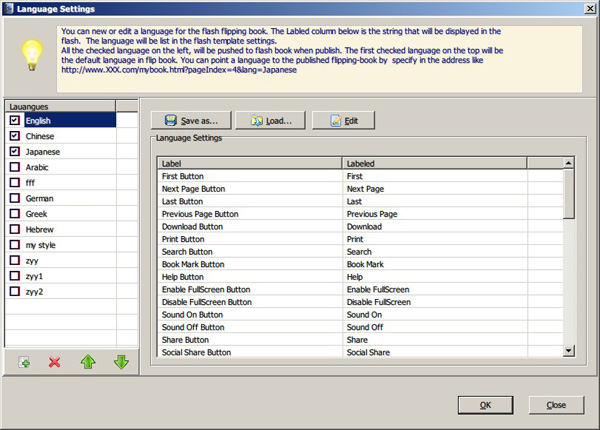Select Japanese in the language list
Image resolution: width=600 pixels, height=430 pixels.
coord(43,152)
